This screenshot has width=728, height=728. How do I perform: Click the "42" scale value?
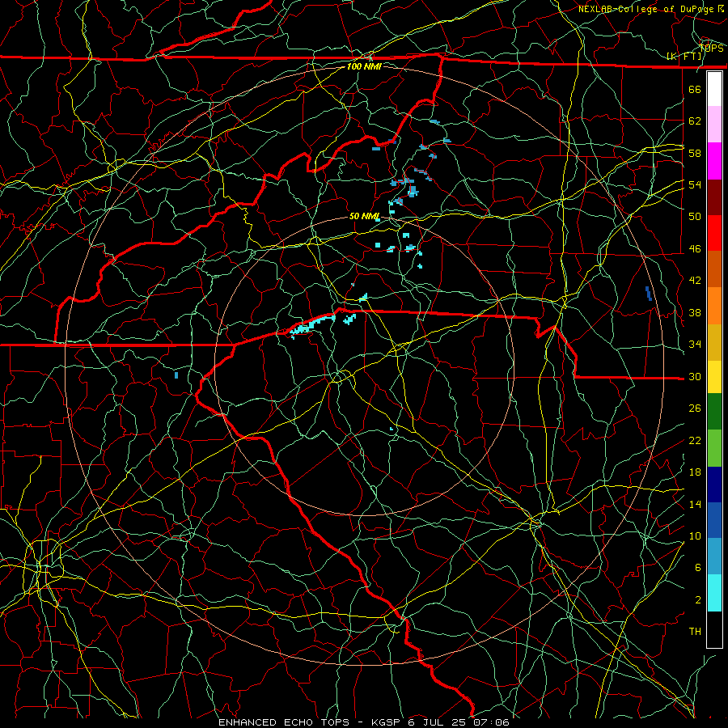tap(695, 281)
